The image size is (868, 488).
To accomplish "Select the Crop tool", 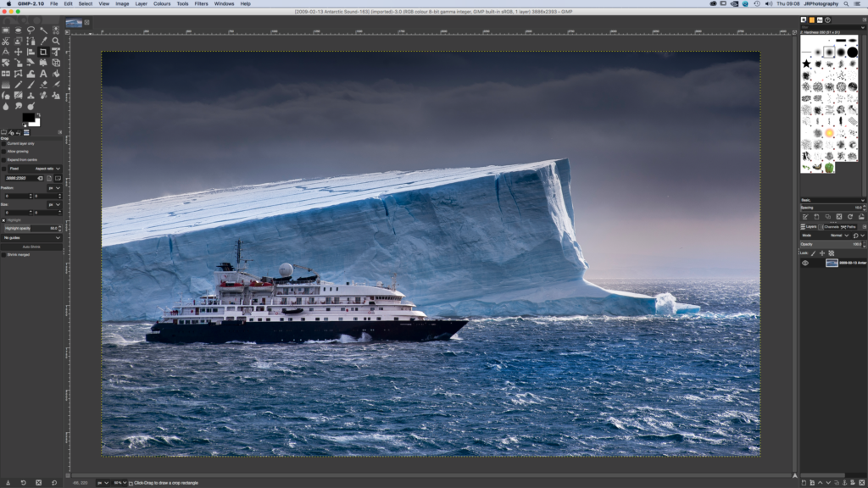I will coord(43,52).
